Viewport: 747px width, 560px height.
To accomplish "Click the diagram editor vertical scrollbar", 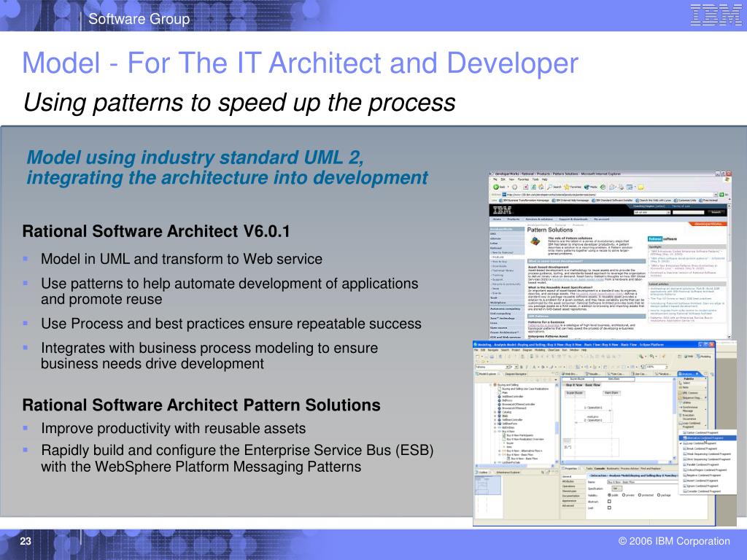I will point(674,419).
